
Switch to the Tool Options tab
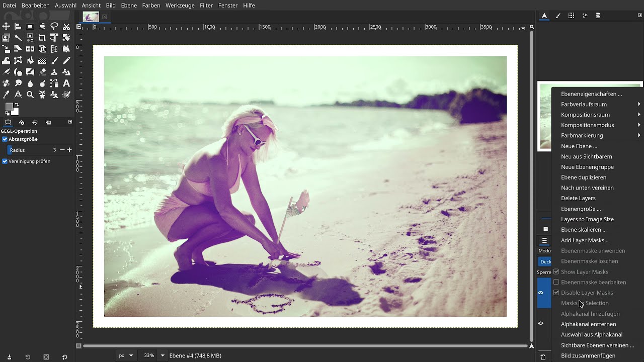point(8,122)
